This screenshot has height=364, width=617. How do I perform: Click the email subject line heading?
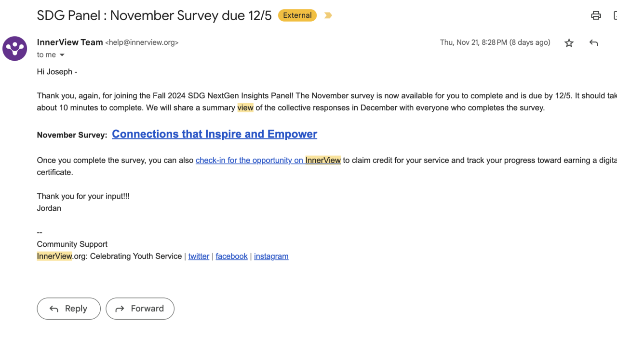tap(154, 15)
